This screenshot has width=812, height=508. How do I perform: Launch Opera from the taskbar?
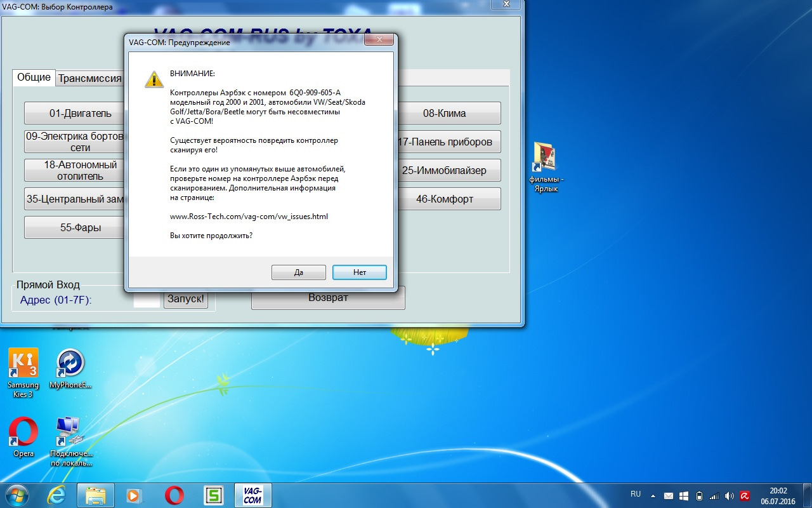[174, 495]
